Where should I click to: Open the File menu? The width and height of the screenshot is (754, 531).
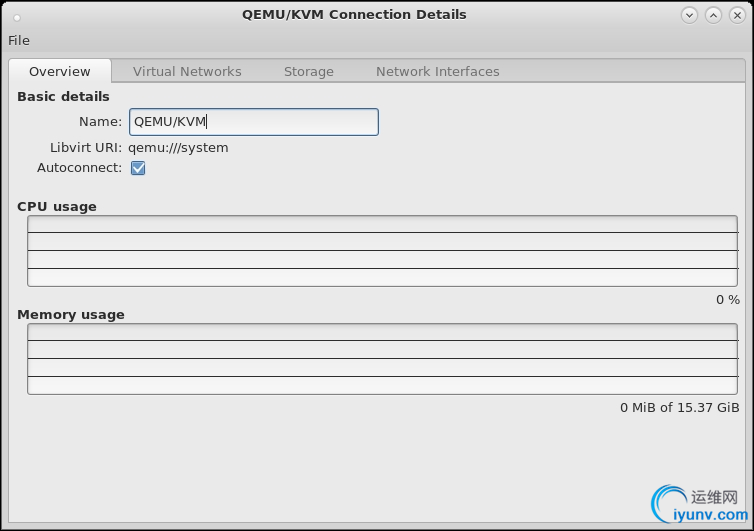tap(19, 40)
